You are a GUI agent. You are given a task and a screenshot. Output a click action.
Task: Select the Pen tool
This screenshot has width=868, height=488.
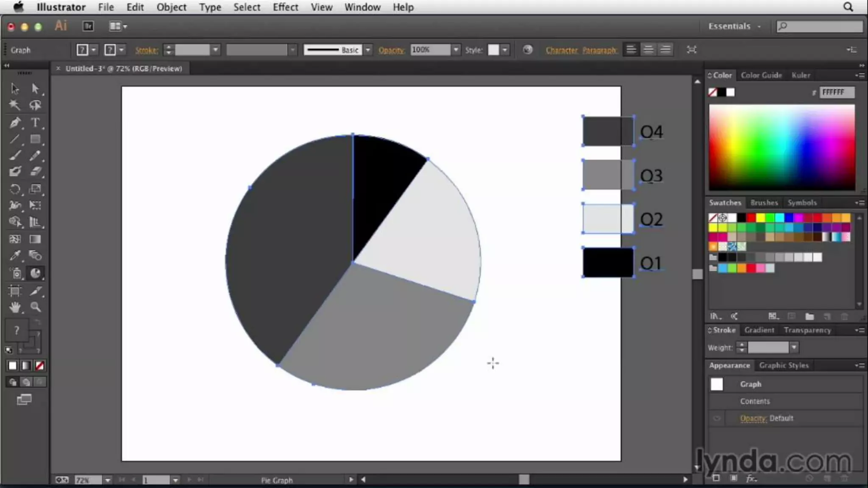tap(15, 123)
